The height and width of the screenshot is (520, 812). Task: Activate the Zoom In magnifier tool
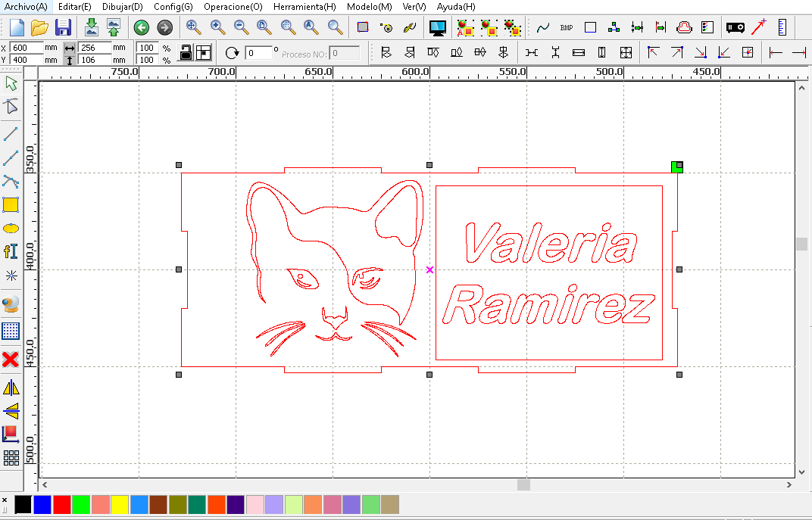217,27
